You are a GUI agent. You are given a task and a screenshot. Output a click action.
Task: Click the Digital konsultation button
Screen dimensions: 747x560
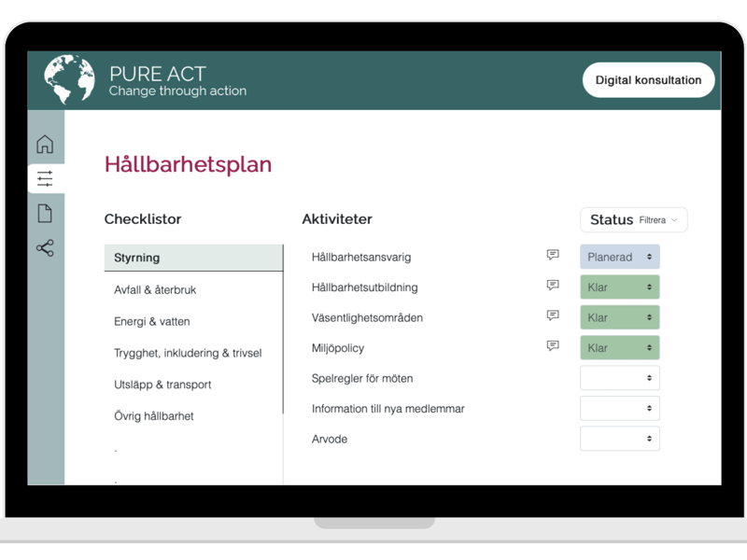point(649,80)
